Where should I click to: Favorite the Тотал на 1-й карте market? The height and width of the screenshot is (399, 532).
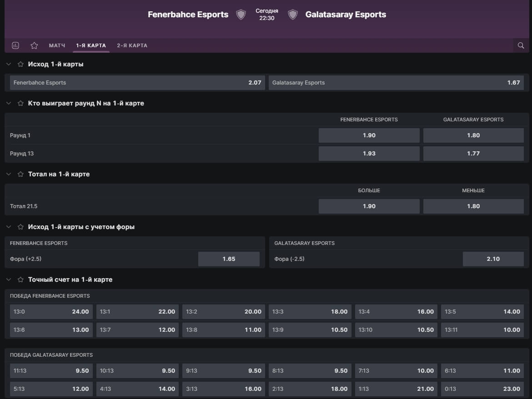point(20,174)
